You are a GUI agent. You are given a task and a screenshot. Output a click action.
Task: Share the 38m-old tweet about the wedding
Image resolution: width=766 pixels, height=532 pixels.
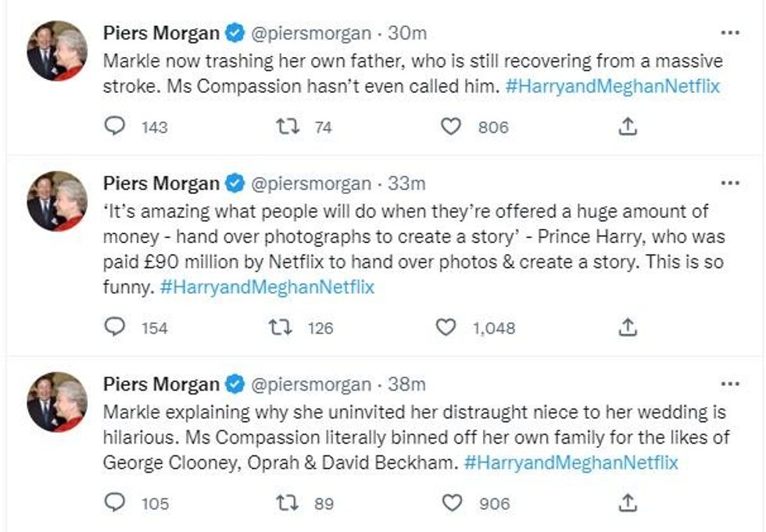tap(627, 503)
